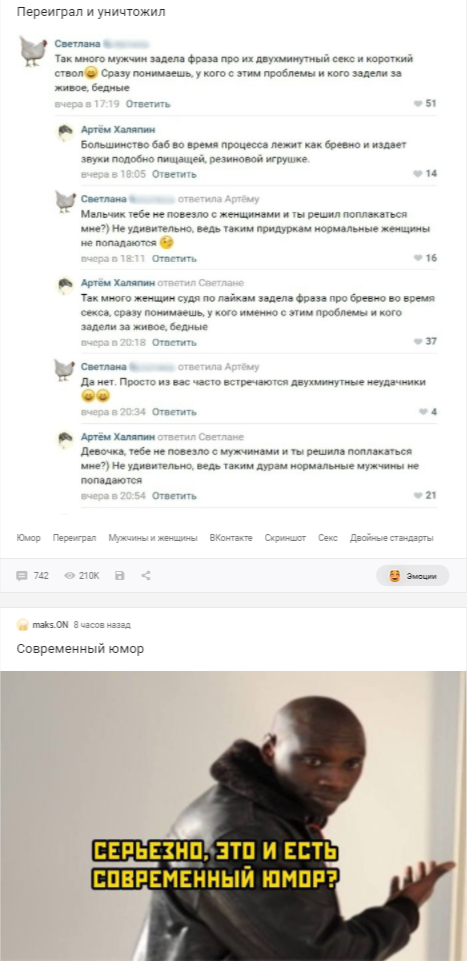Open the Мужчины и женщины tag

click(x=153, y=538)
